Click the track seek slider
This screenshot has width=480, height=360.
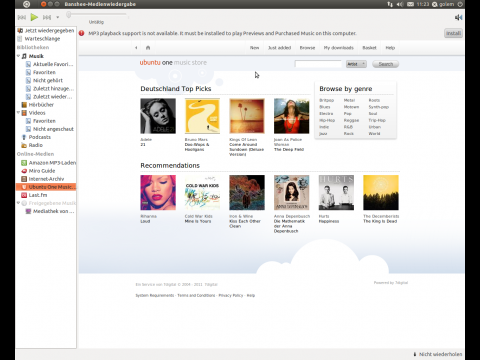97,15
